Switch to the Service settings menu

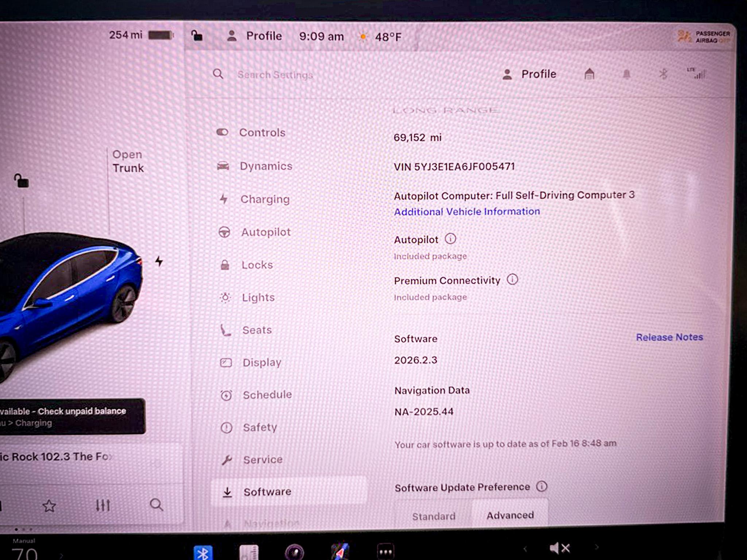click(263, 459)
